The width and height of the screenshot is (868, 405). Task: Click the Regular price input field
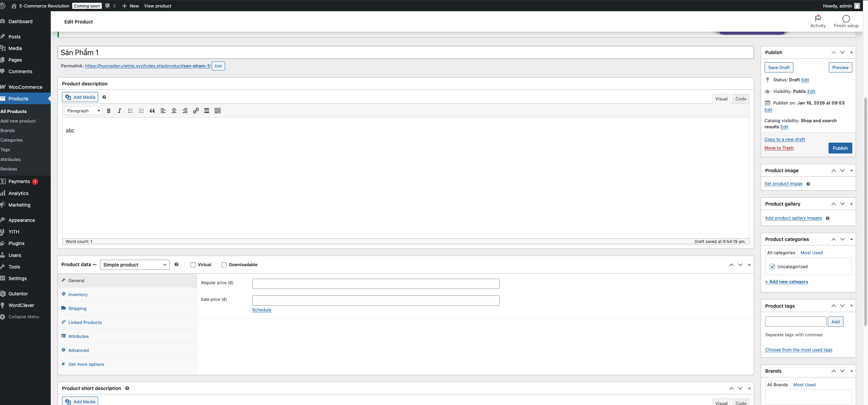pyautogui.click(x=376, y=284)
